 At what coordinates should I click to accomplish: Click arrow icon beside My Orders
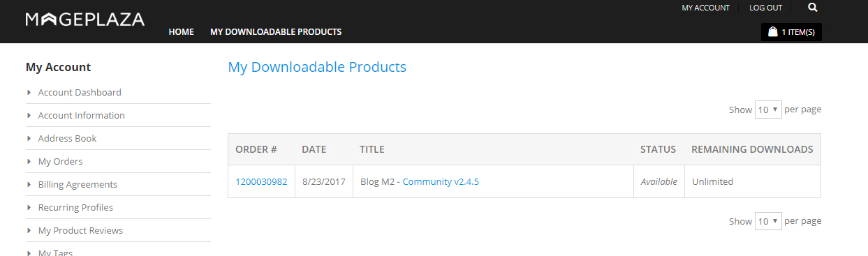click(29, 161)
